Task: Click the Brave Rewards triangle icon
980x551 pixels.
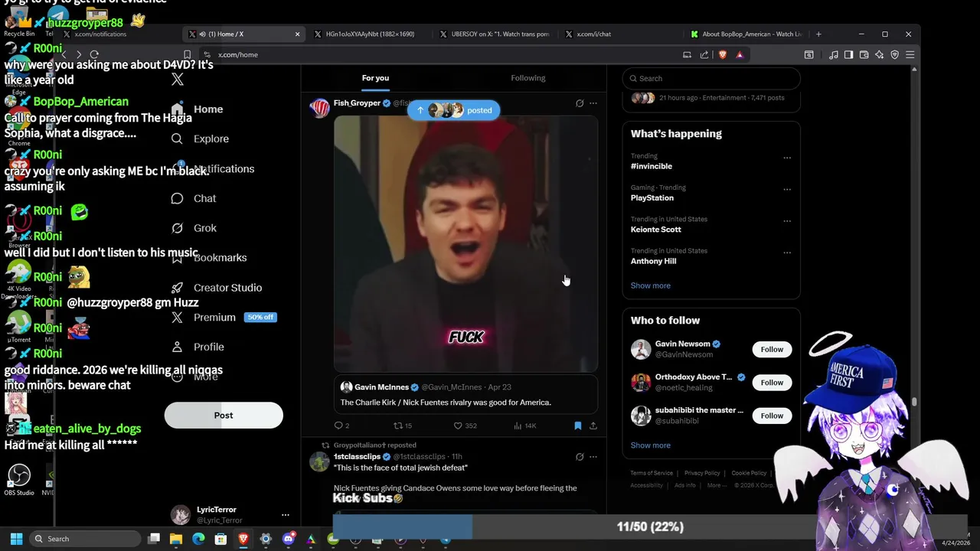Action: pyautogui.click(x=740, y=54)
